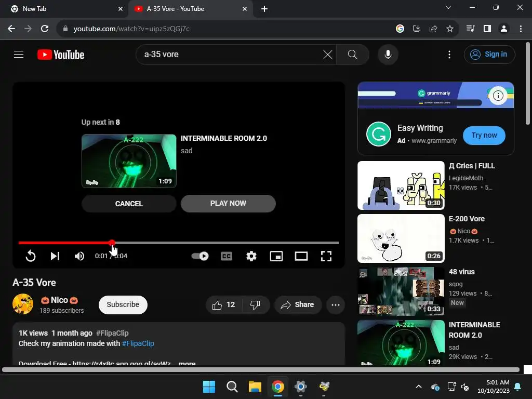The image size is (532, 399).
Task: Click Try now on Grammarly ad
Action: pos(484,136)
